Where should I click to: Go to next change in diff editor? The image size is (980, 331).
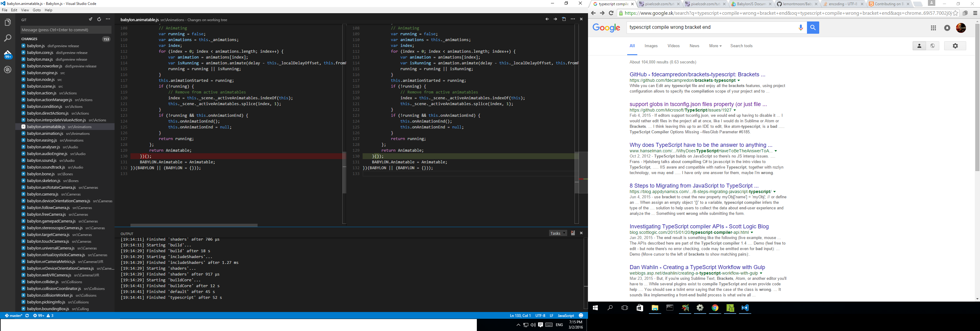tap(556, 19)
